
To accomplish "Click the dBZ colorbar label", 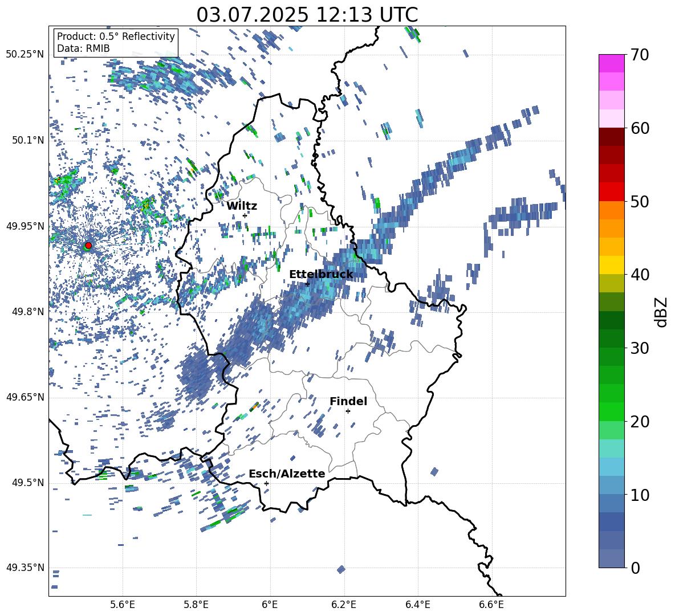I will click(x=662, y=312).
